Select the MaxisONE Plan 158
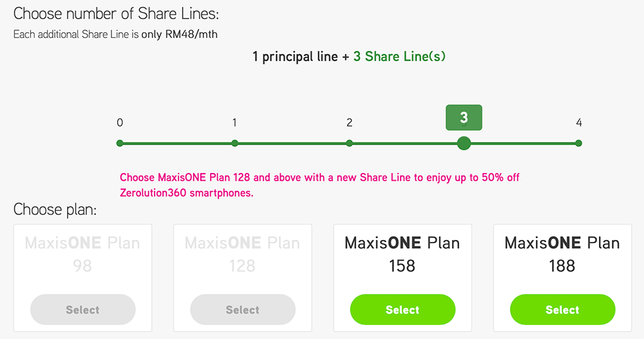This screenshot has width=644, height=339. pyautogui.click(x=402, y=310)
